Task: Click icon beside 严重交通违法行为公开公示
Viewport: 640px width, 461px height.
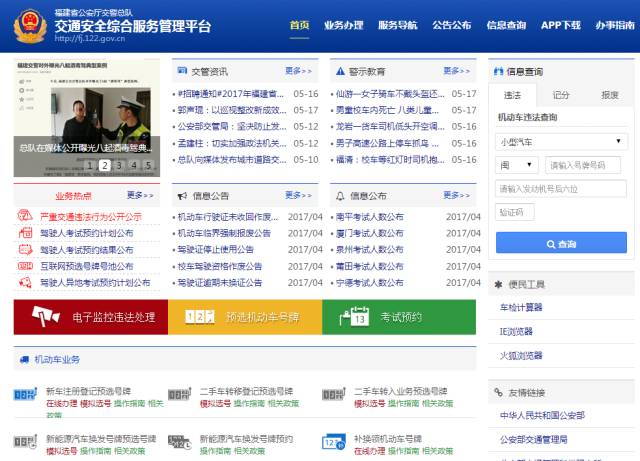Action: [25, 215]
